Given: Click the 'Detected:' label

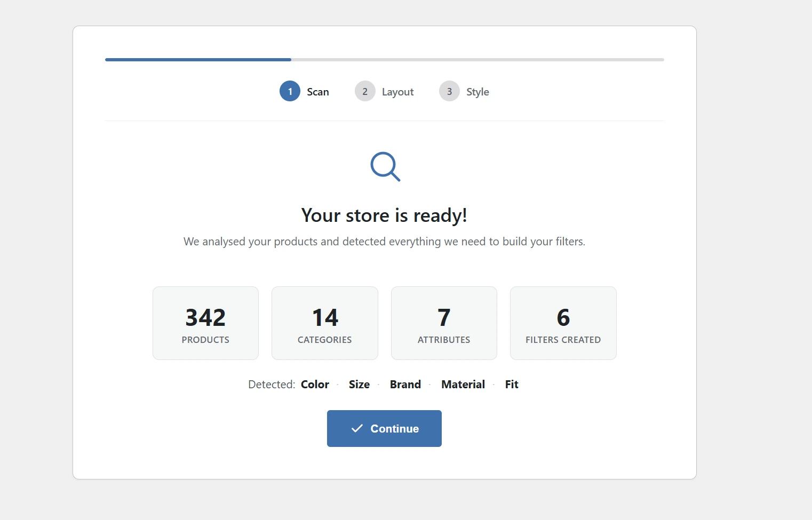Looking at the screenshot, I should click(272, 385).
